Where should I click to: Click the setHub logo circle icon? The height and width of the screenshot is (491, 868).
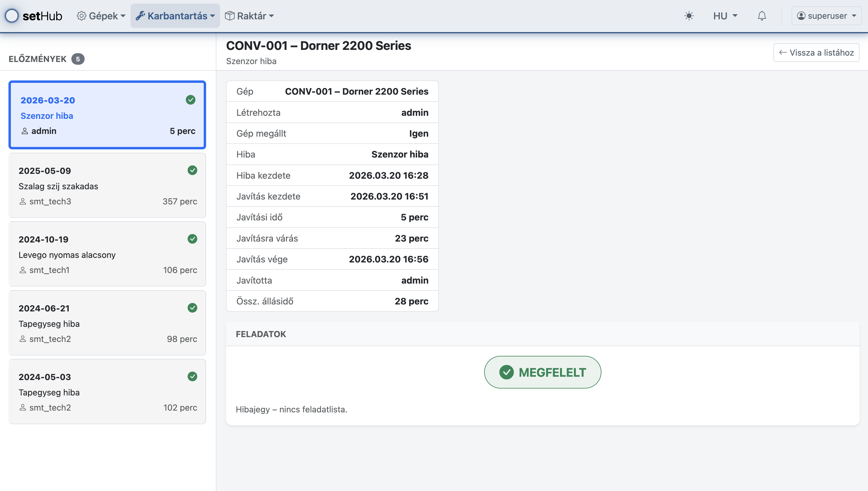[x=12, y=16]
